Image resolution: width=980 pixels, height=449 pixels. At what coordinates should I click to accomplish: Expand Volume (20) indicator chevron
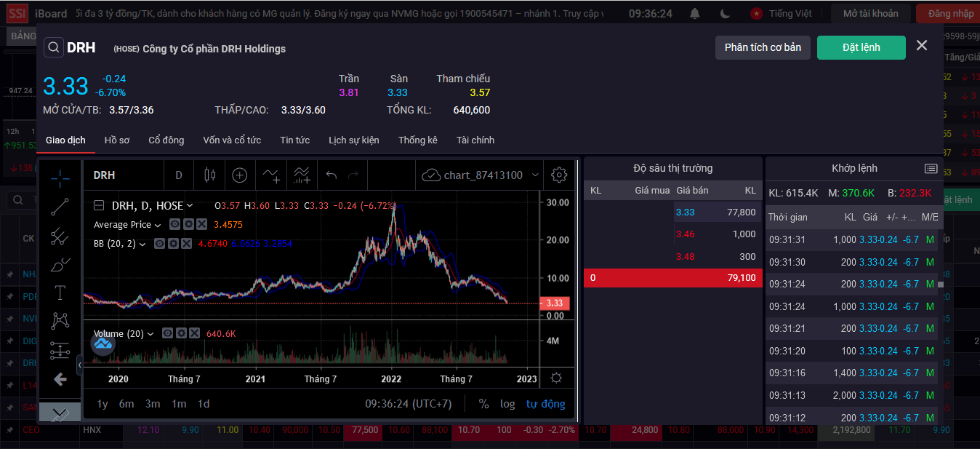coord(150,334)
